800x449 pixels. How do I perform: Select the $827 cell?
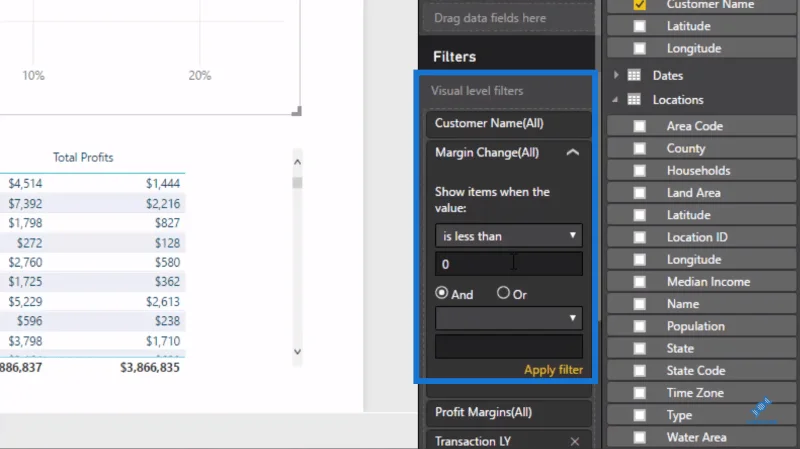click(x=167, y=223)
